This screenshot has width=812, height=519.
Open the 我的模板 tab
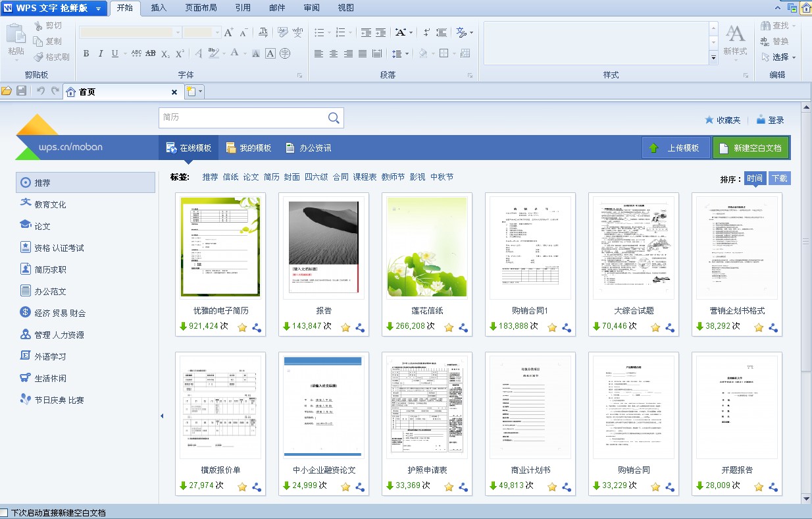point(248,148)
